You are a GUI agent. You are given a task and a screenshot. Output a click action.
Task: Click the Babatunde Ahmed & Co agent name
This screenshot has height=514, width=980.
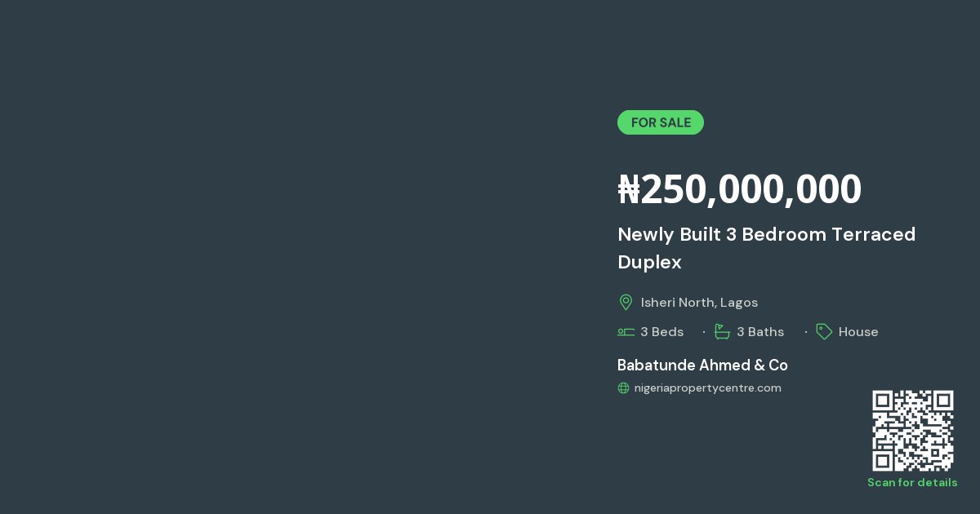point(702,365)
